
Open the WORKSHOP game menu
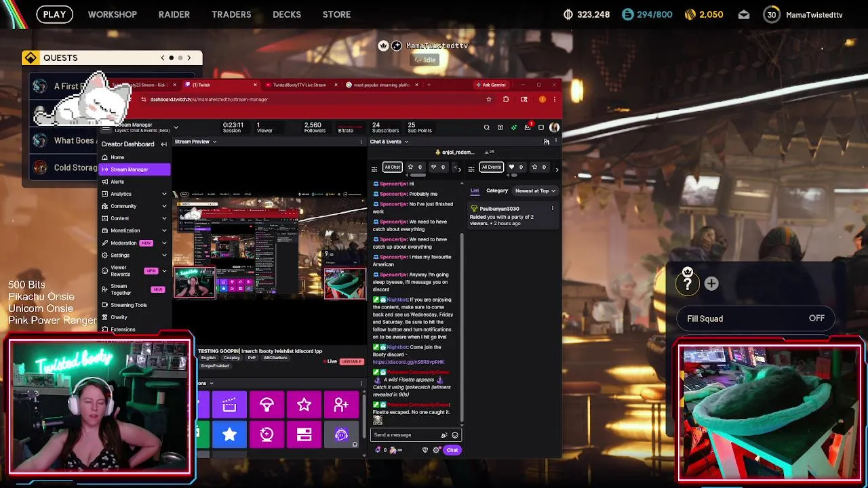pos(112,14)
